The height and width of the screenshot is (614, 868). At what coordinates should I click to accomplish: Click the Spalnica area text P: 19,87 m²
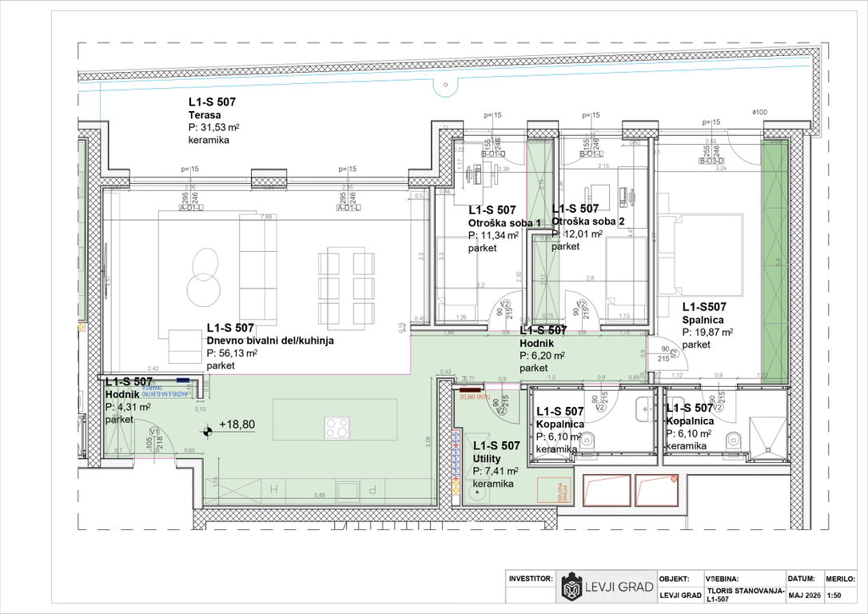(707, 333)
